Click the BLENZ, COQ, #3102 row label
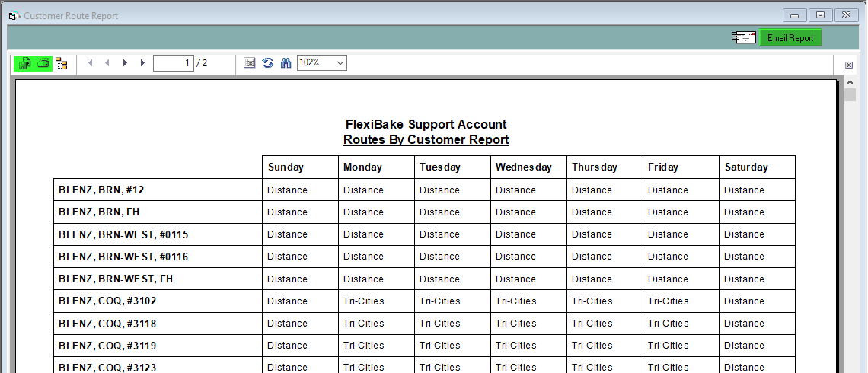The height and width of the screenshot is (373, 868). click(x=107, y=301)
